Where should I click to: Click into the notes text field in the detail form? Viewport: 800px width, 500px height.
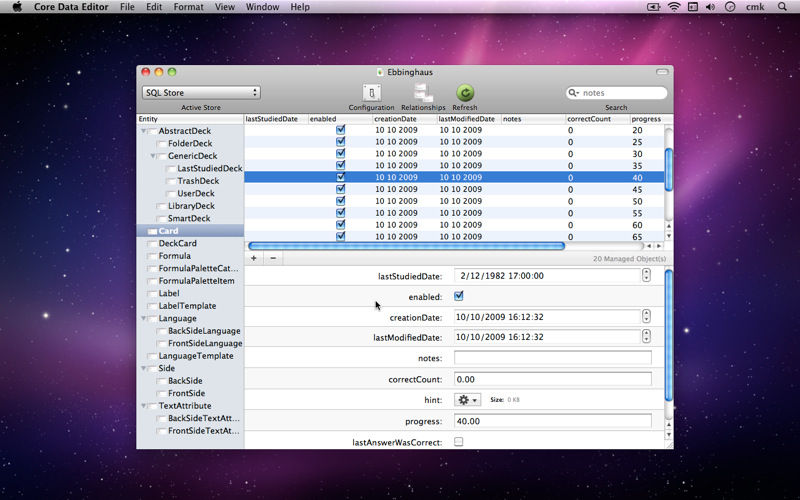tap(553, 358)
